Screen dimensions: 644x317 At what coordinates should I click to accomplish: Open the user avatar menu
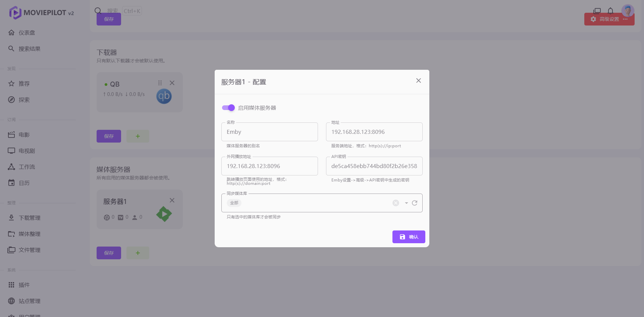click(x=628, y=10)
